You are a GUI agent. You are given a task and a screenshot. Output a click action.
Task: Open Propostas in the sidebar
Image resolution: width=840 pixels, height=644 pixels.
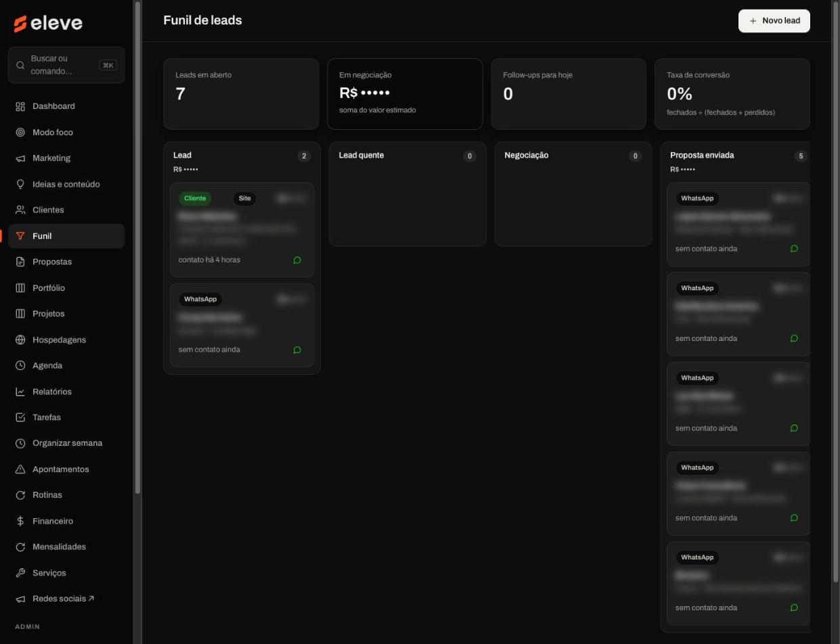point(66,262)
